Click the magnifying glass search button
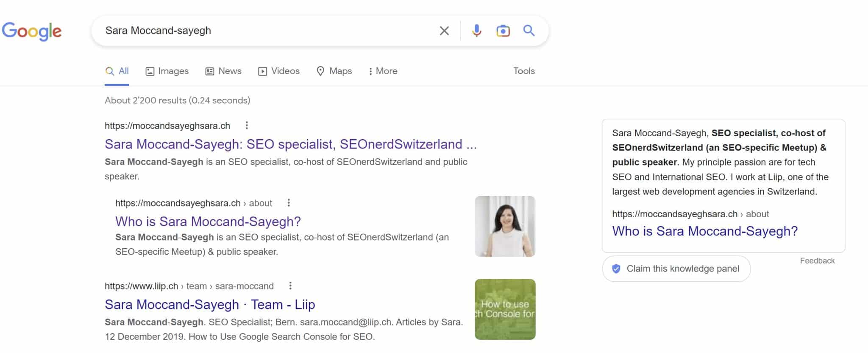This screenshot has height=353, width=868. point(529,31)
